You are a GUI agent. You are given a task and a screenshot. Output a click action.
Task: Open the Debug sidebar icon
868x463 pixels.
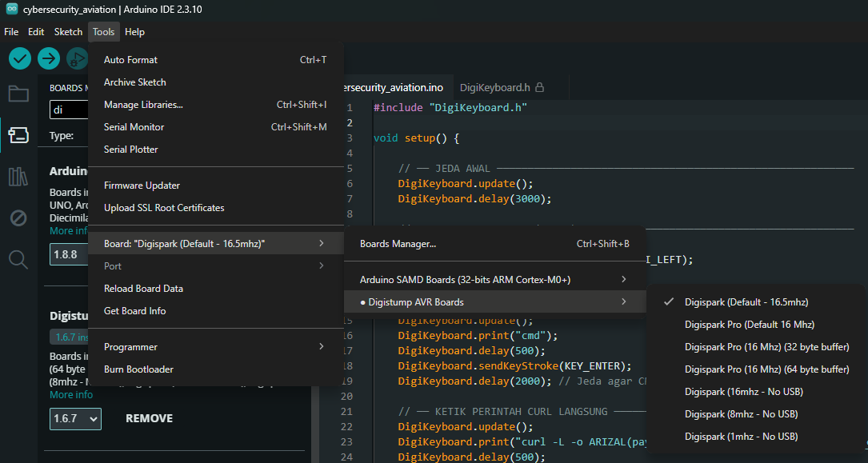point(18,218)
